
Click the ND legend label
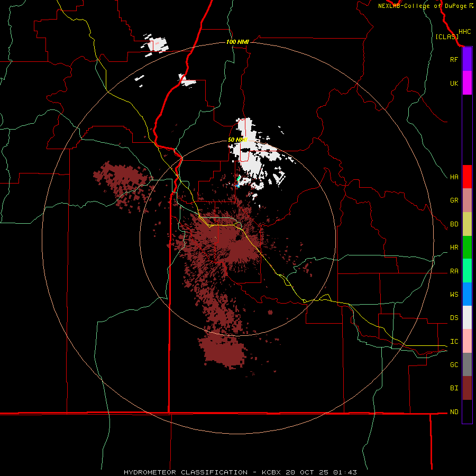[454, 412]
